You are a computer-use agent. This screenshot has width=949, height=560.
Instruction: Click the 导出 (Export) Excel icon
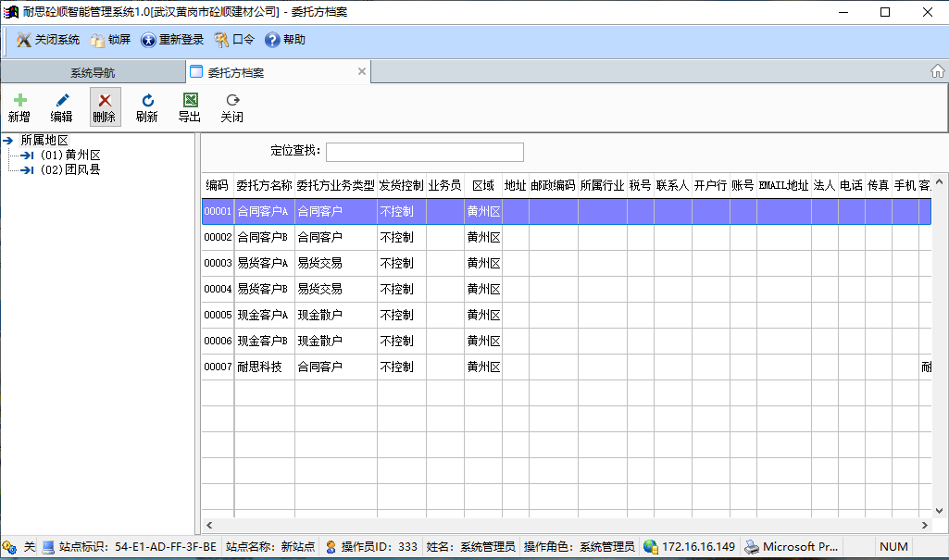[x=190, y=101]
